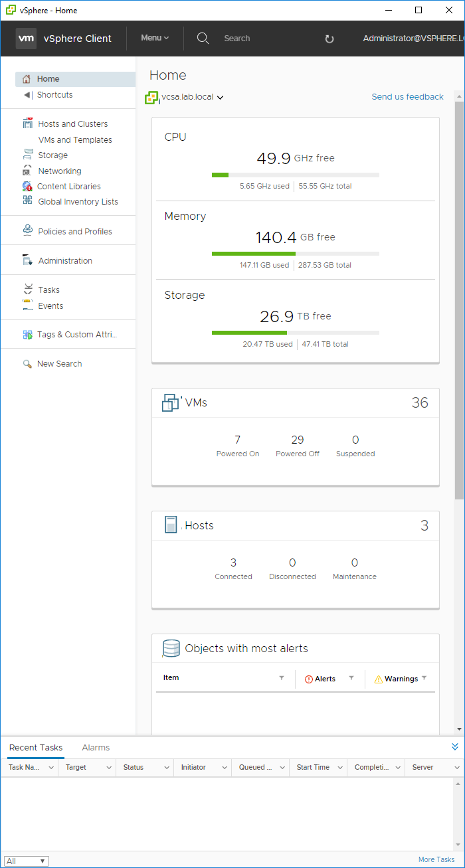Open the Alerts column filter dropdown
Viewport: 465px width, 868px height.
pos(351,678)
